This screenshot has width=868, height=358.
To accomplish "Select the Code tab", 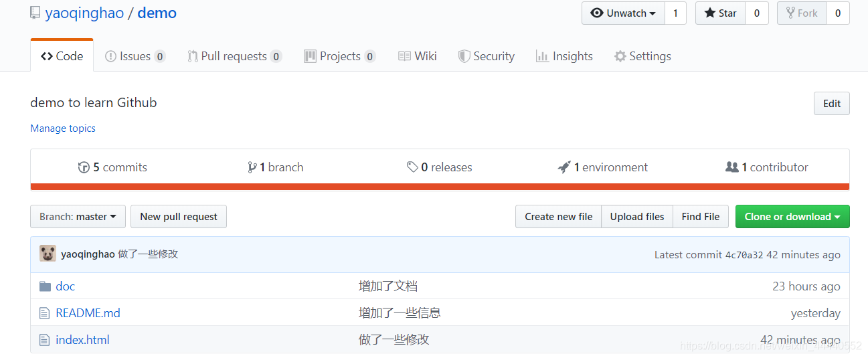I will click(62, 56).
